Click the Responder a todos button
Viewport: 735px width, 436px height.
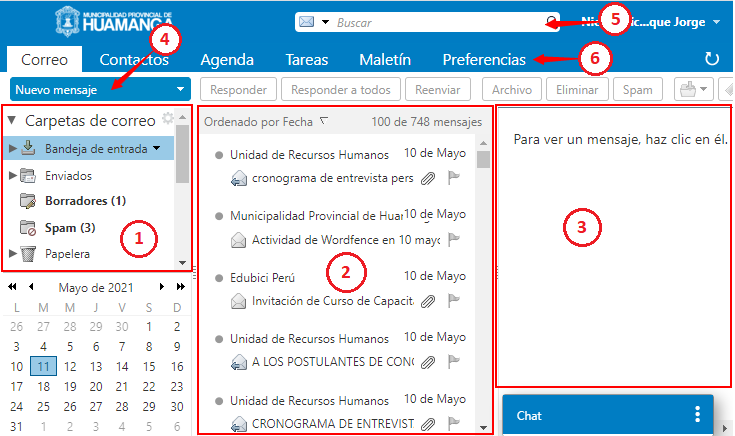click(341, 89)
